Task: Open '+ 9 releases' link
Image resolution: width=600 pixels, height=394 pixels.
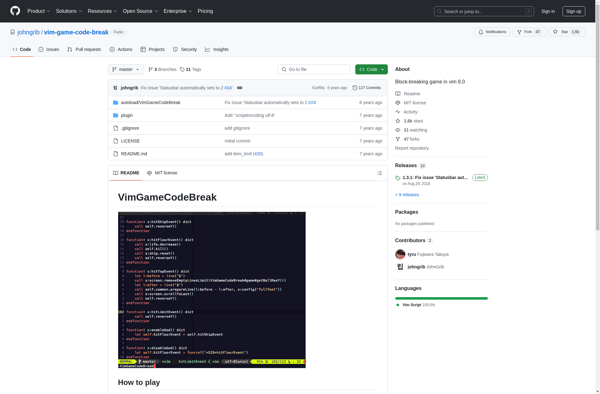Action: [407, 195]
